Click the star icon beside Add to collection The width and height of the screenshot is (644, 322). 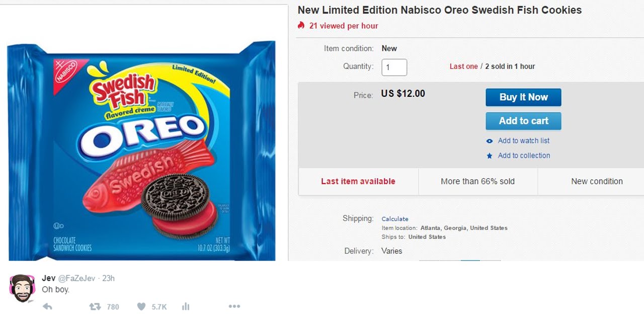point(490,156)
